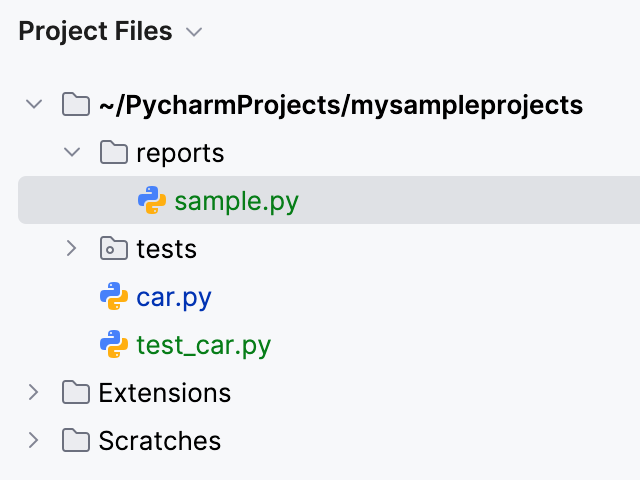Expand the Scratches node chevron

(34, 440)
